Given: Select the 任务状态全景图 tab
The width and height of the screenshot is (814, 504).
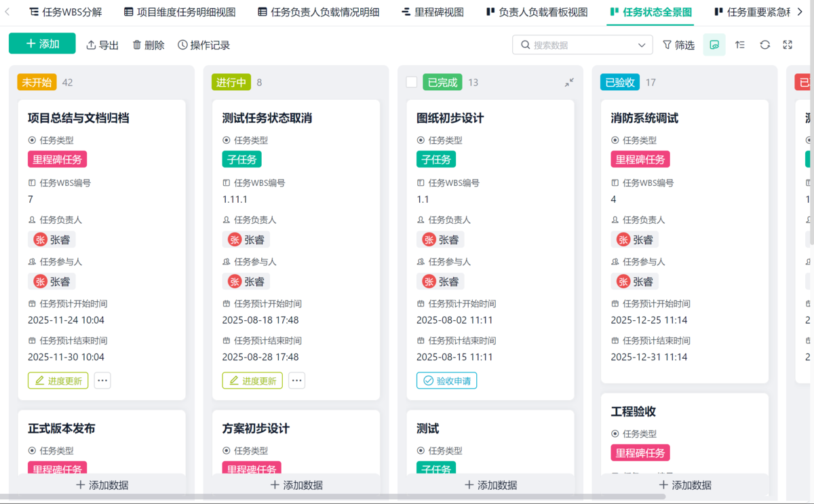Looking at the screenshot, I should [x=651, y=12].
